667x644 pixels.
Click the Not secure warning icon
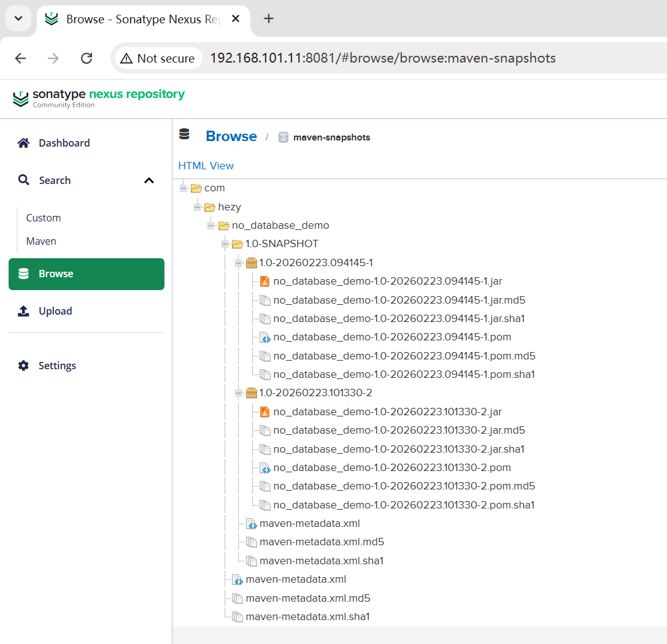click(x=126, y=58)
